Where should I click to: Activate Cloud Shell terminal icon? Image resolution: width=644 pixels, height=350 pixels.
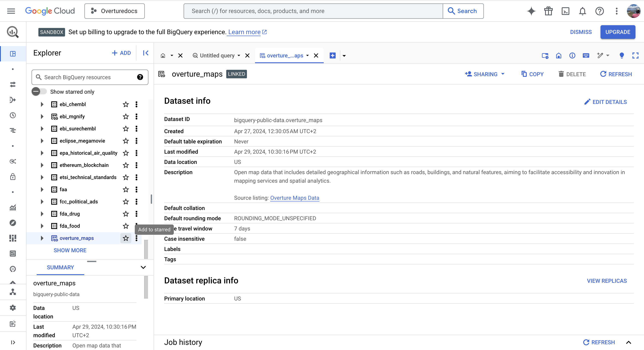point(565,11)
